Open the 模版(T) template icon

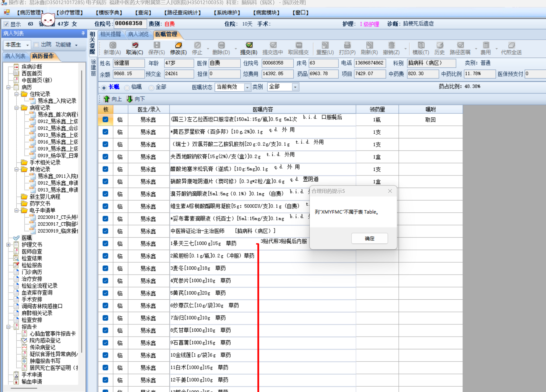pyautogui.click(x=421, y=45)
